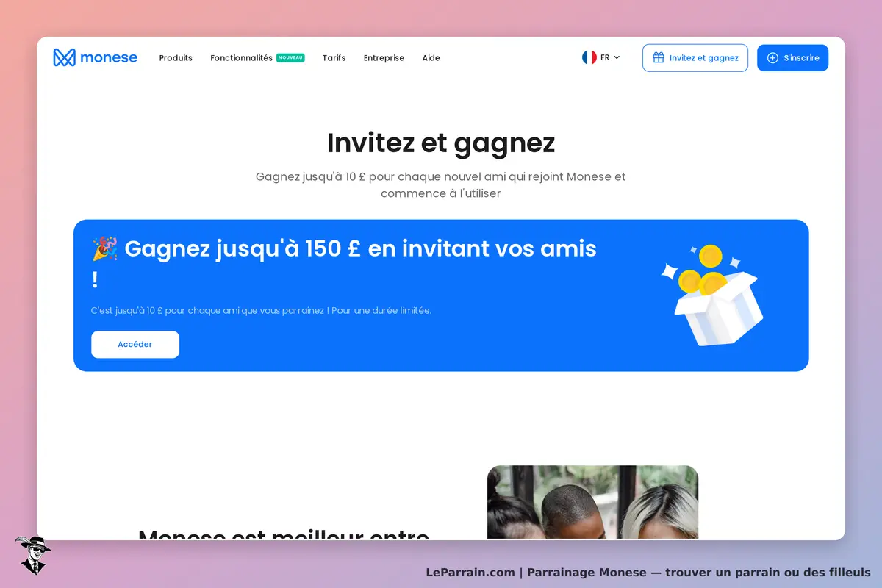882x588 pixels.
Task: Click the plus icon in S'inscrire
Action: coord(772,57)
